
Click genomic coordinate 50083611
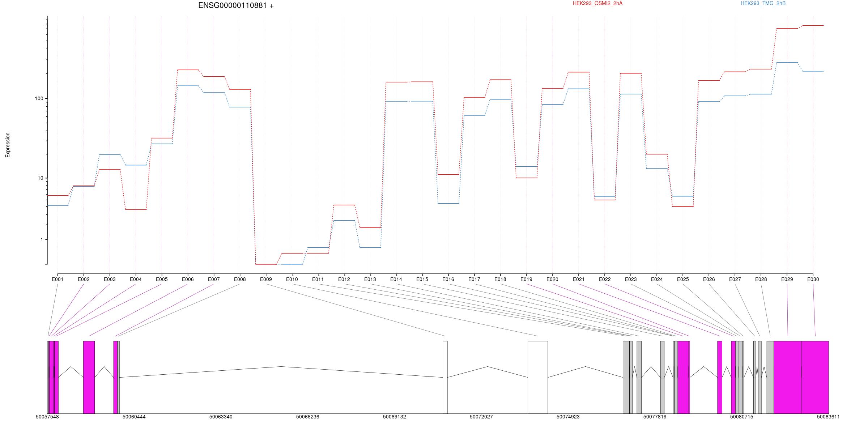point(829,417)
